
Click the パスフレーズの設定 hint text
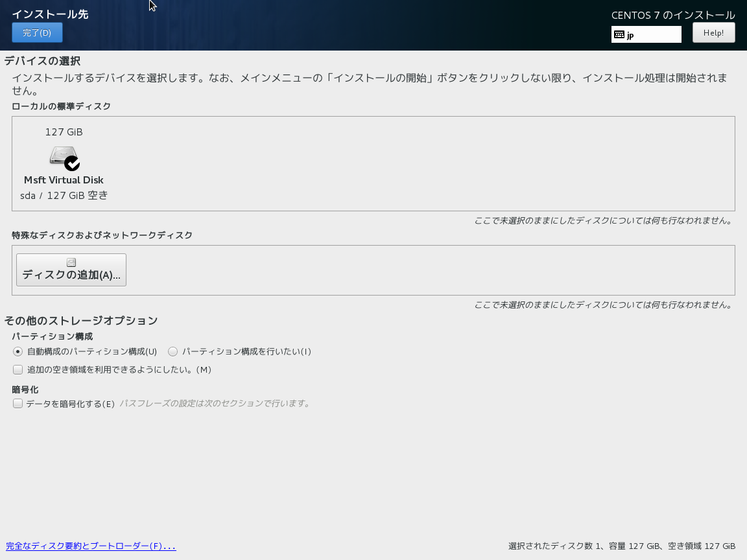click(x=215, y=403)
